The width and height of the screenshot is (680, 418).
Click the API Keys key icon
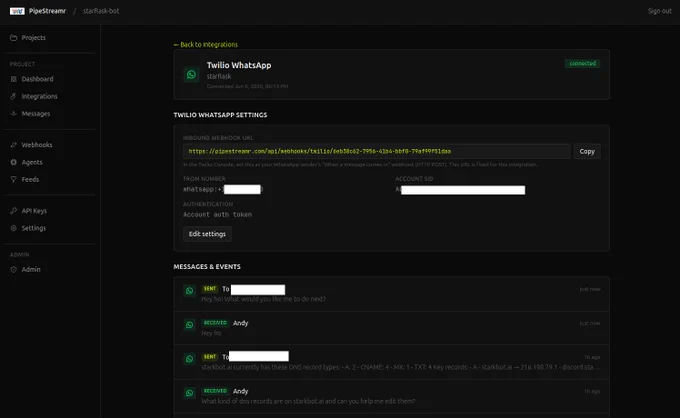[13, 211]
